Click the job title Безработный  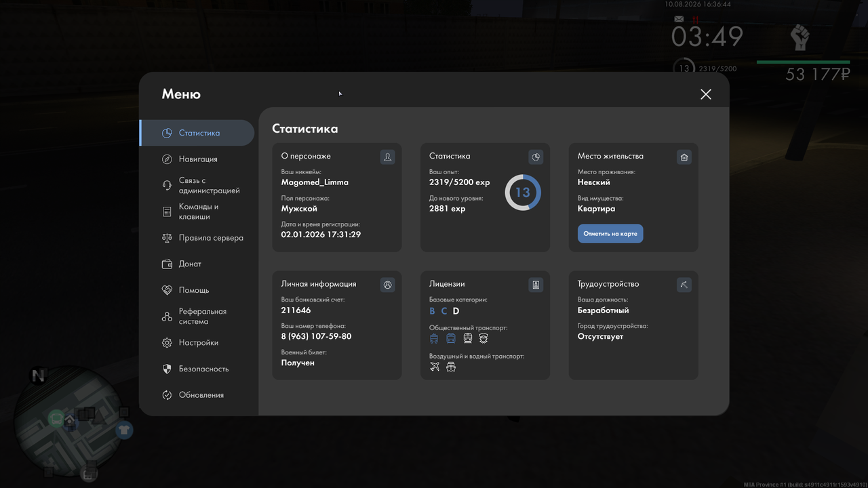(604, 310)
